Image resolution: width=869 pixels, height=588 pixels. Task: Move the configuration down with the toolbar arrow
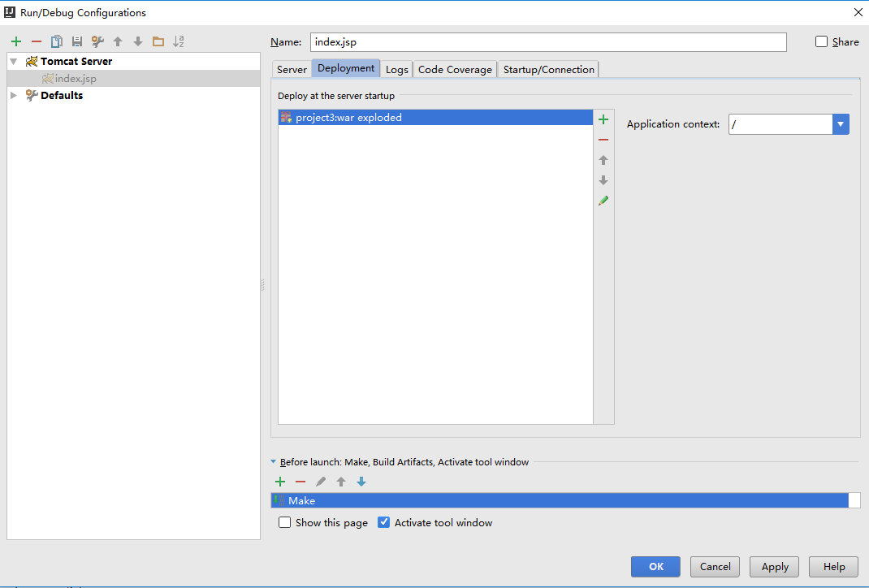(138, 41)
